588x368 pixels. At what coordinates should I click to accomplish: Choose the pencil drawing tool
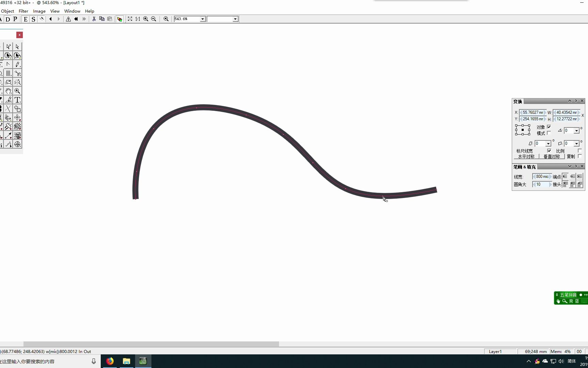coord(17,64)
